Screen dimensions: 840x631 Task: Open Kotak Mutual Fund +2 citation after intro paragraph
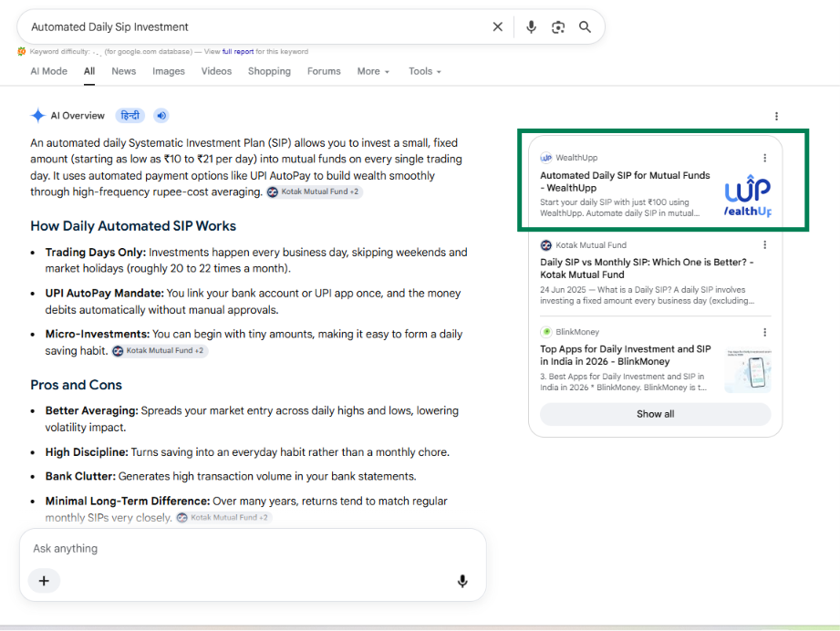point(315,191)
